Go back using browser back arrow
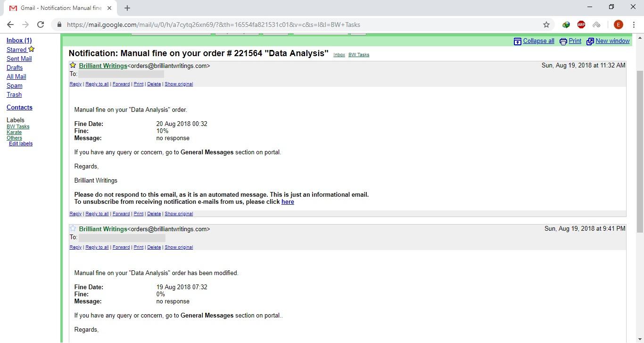644x343 pixels. click(10, 25)
